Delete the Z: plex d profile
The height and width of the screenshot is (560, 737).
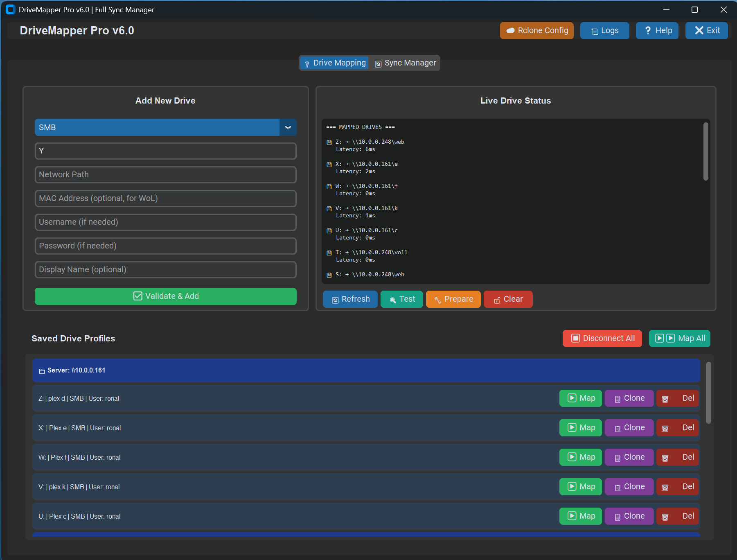tap(678, 398)
